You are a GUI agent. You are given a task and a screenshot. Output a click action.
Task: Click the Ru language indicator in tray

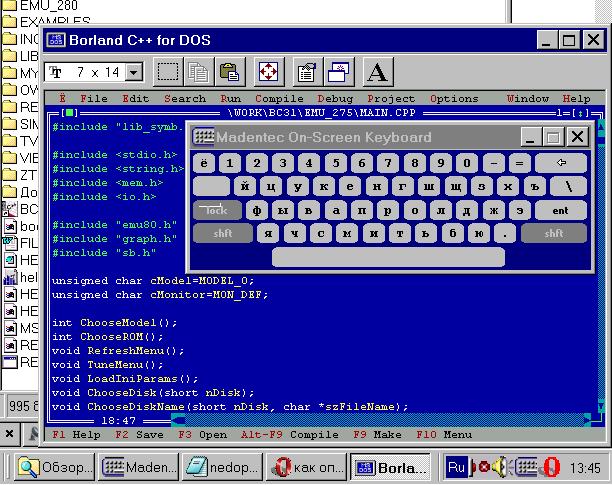point(456,467)
